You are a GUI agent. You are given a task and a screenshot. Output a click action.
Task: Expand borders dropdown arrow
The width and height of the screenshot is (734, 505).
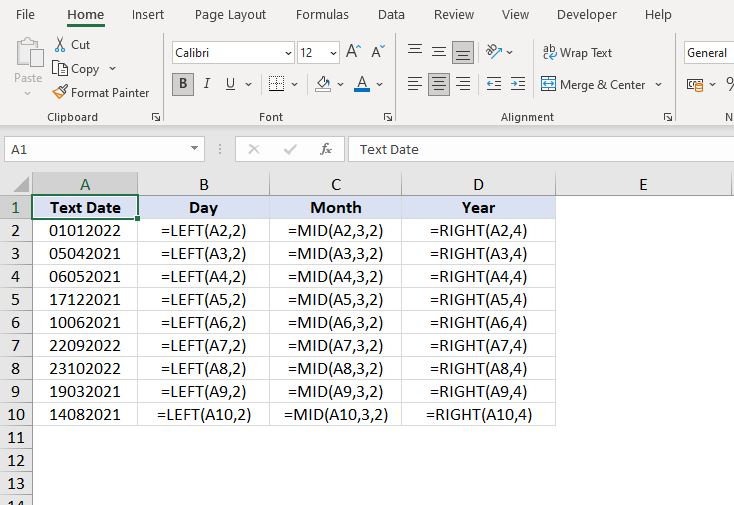tap(294, 85)
